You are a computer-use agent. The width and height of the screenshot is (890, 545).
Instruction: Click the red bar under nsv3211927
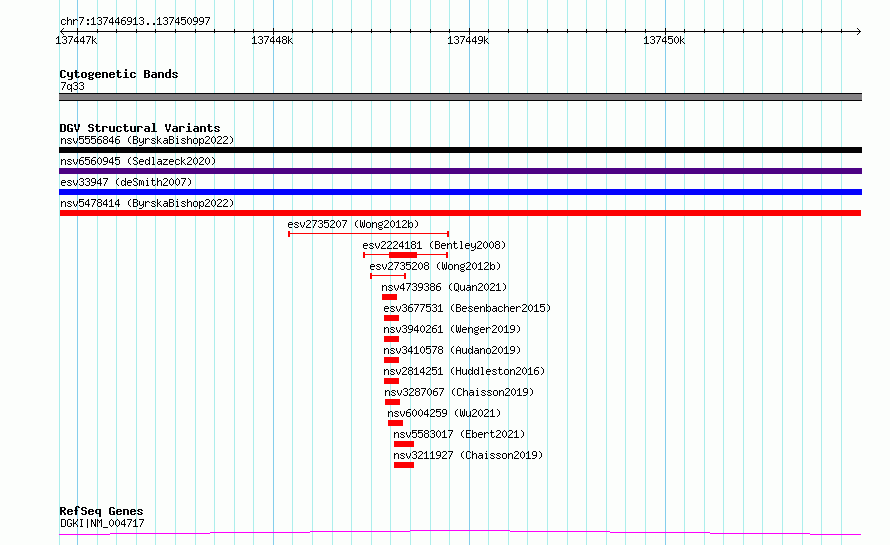404,465
